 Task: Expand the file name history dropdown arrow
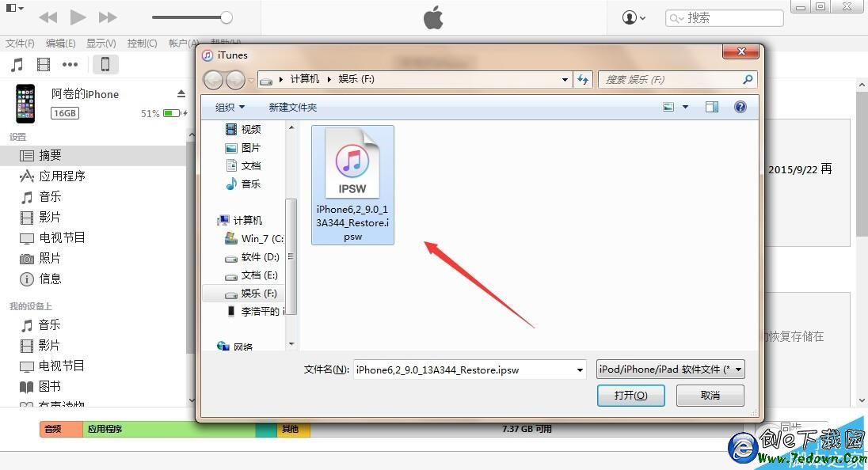(x=580, y=370)
